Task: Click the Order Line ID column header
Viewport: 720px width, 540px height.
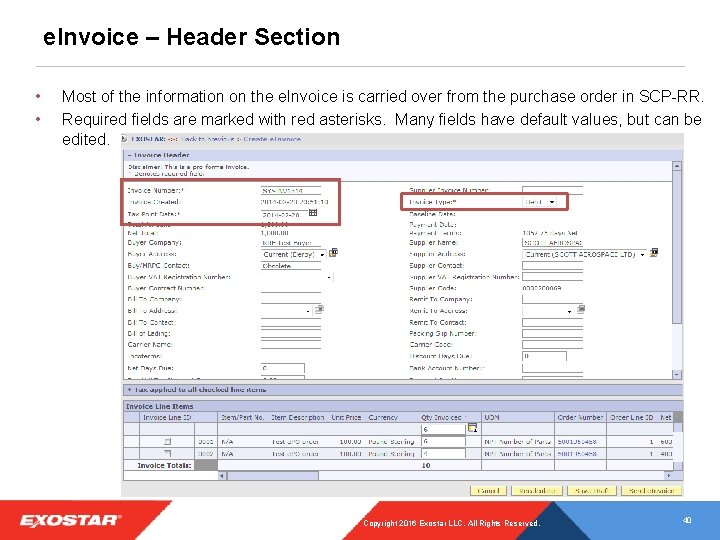Action: pos(632,417)
